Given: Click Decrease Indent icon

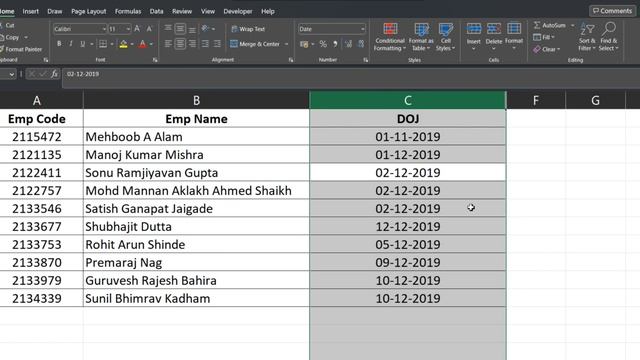Looking at the screenshot, I should (205, 44).
